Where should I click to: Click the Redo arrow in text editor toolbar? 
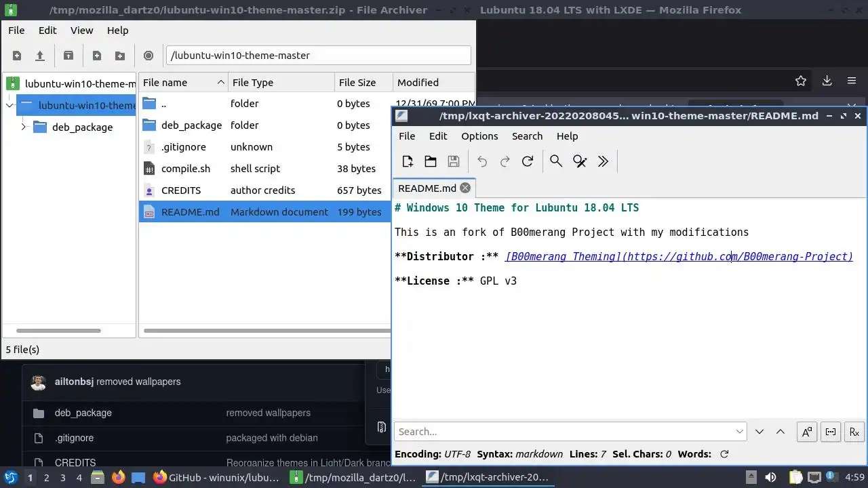[x=505, y=161]
